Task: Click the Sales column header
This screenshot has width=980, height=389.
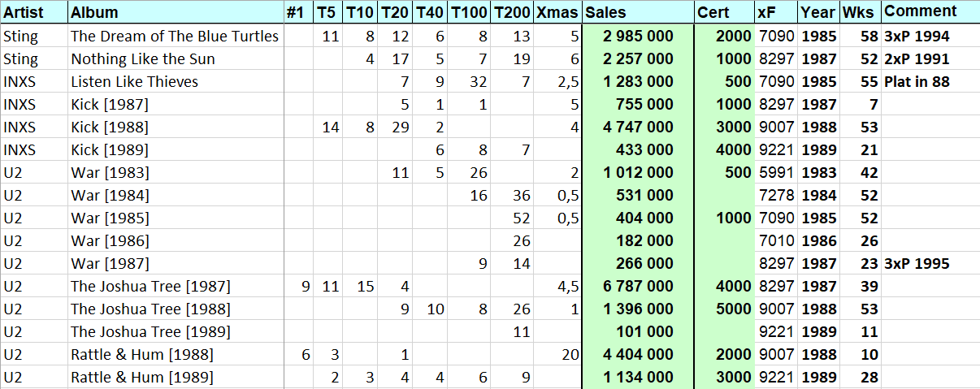Action: click(x=638, y=12)
